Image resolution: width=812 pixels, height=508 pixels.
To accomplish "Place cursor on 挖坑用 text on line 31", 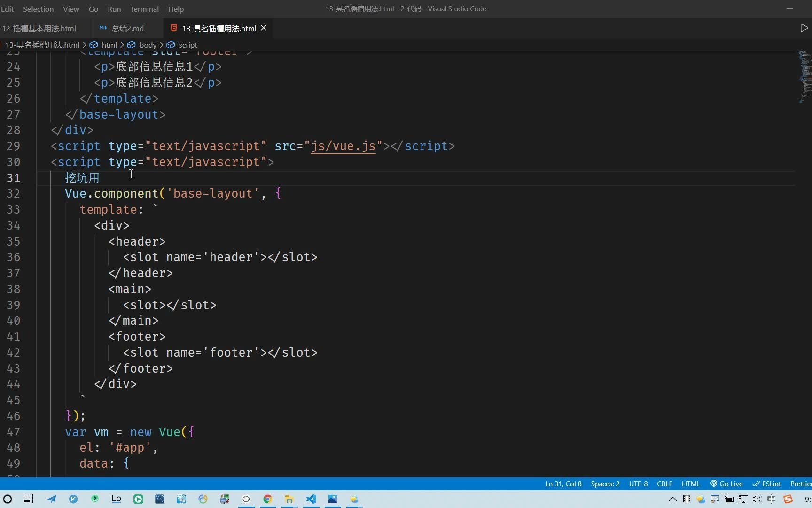I will pos(82,178).
